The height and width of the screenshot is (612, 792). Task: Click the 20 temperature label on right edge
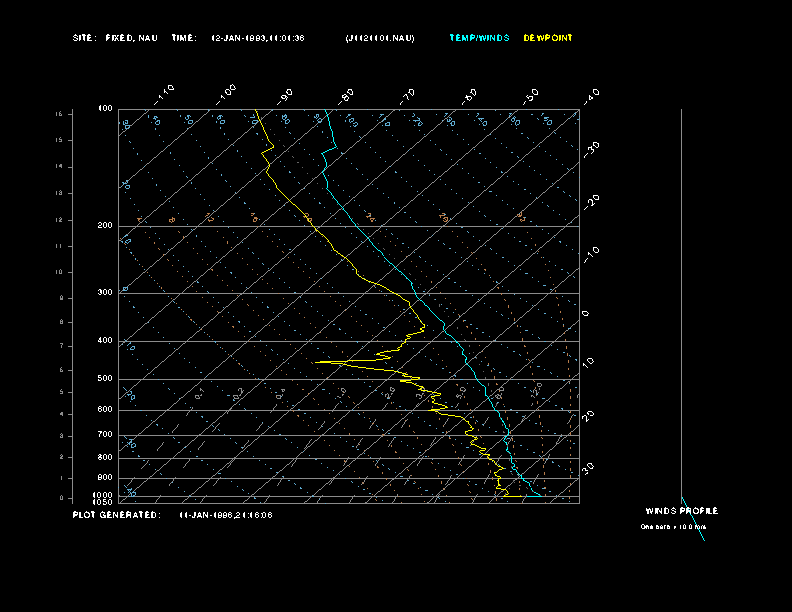pyautogui.click(x=588, y=416)
